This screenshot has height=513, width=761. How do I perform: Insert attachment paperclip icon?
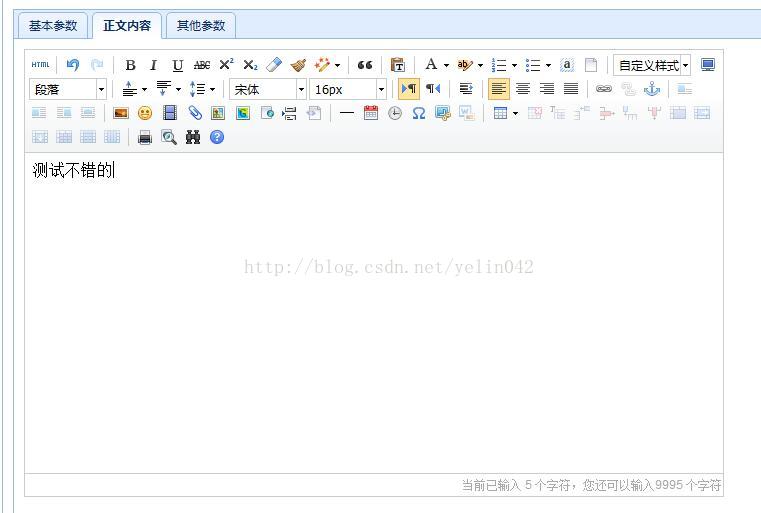click(195, 113)
